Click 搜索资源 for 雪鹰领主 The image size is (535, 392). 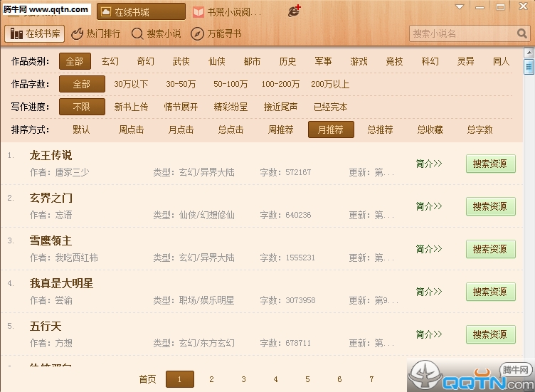tap(491, 249)
